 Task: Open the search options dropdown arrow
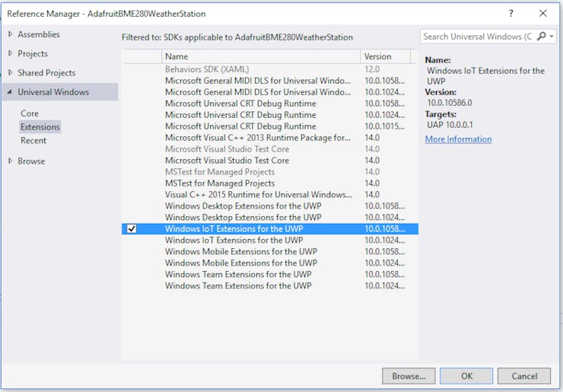(552, 37)
